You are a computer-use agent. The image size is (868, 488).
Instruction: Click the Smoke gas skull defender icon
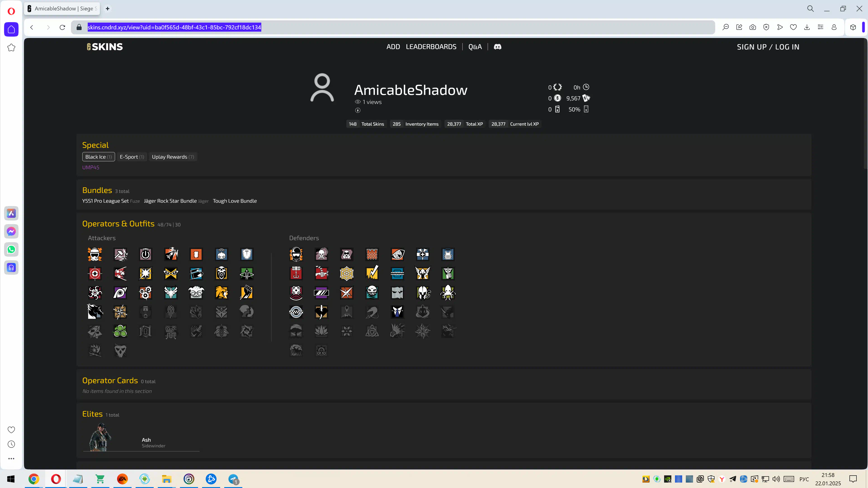click(x=321, y=255)
